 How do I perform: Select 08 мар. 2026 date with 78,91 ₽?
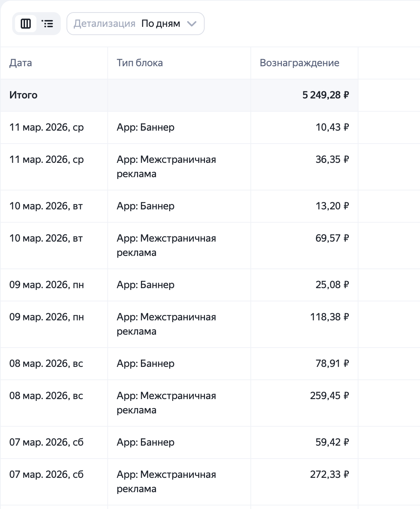(46, 364)
